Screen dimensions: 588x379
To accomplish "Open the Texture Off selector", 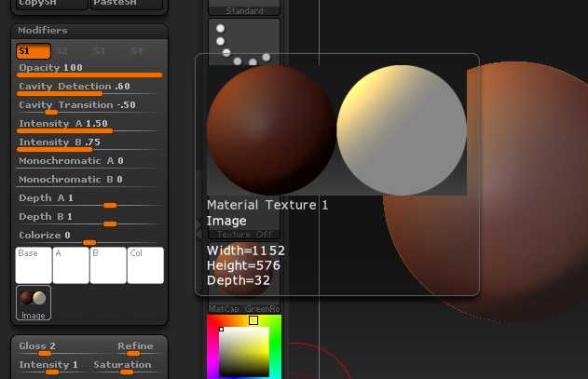I will 244,235.
